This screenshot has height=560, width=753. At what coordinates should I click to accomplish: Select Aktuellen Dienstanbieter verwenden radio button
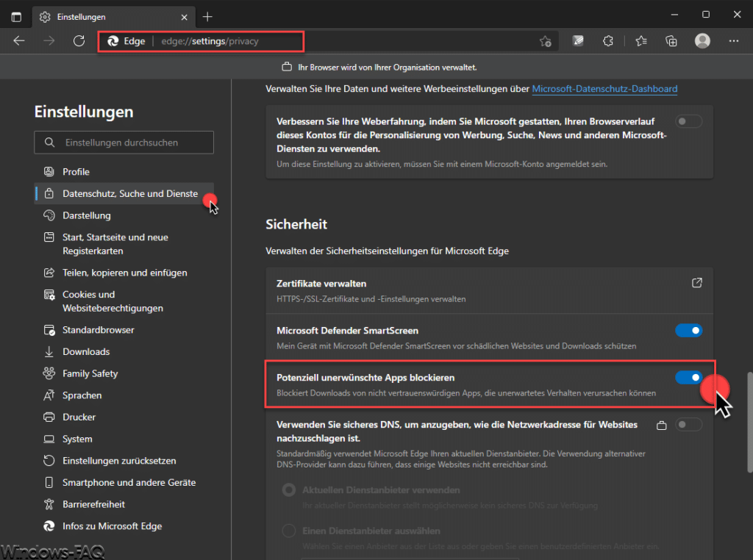tap(288, 490)
